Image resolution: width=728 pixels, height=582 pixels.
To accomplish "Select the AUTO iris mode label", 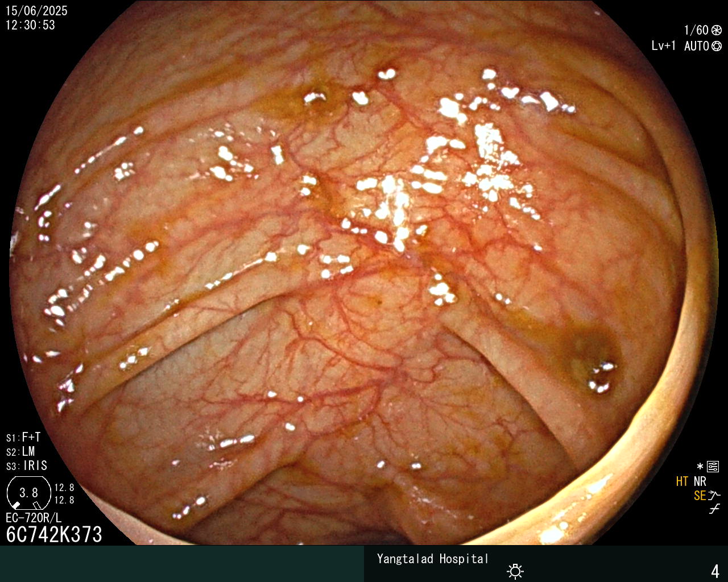I will point(696,47).
